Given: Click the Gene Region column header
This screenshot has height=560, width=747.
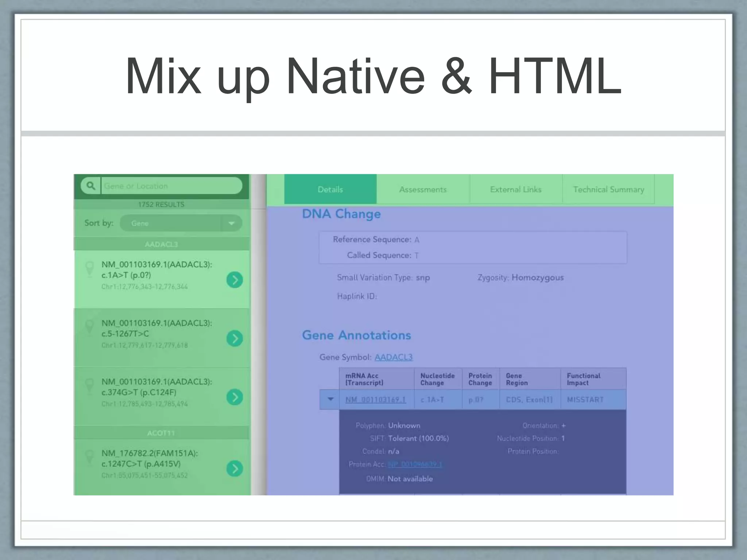Looking at the screenshot, I should 530,379.
